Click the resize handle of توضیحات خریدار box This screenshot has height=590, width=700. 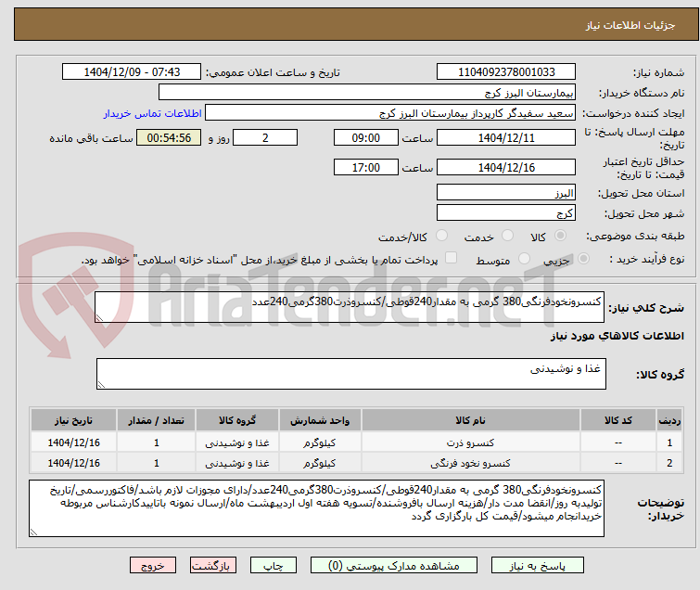click(x=34, y=532)
